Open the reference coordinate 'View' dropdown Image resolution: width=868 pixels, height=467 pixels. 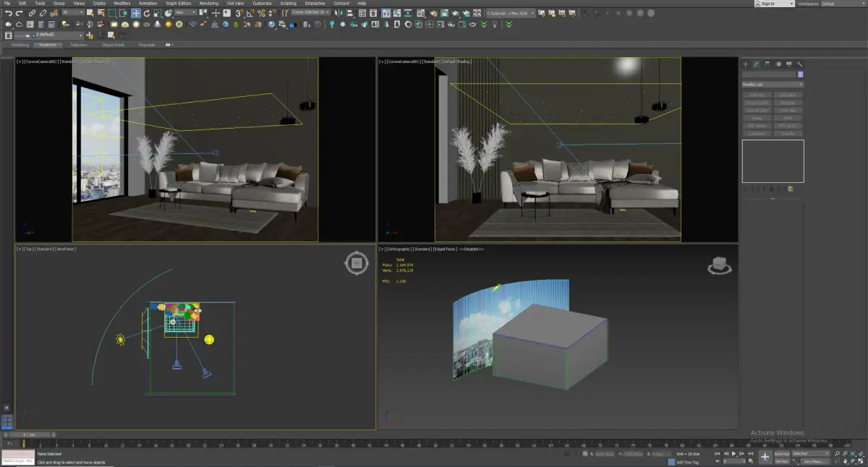click(186, 12)
